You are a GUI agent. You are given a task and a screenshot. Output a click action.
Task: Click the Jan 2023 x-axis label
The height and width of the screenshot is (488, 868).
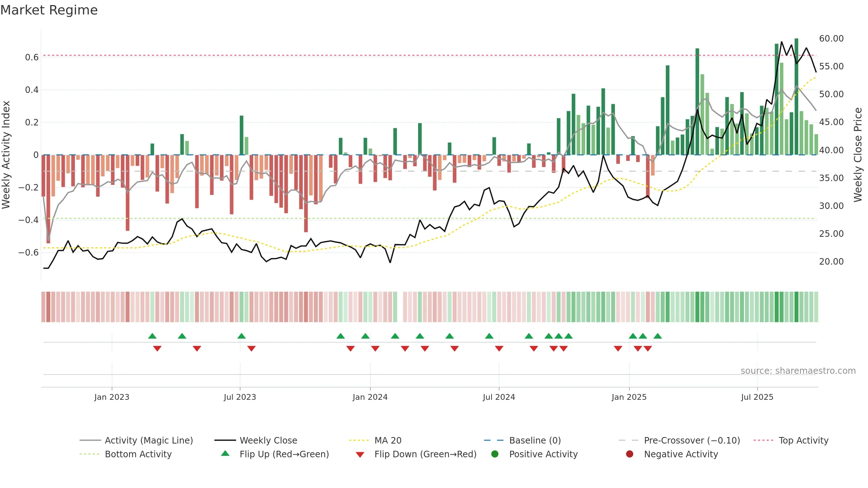[x=112, y=397]
